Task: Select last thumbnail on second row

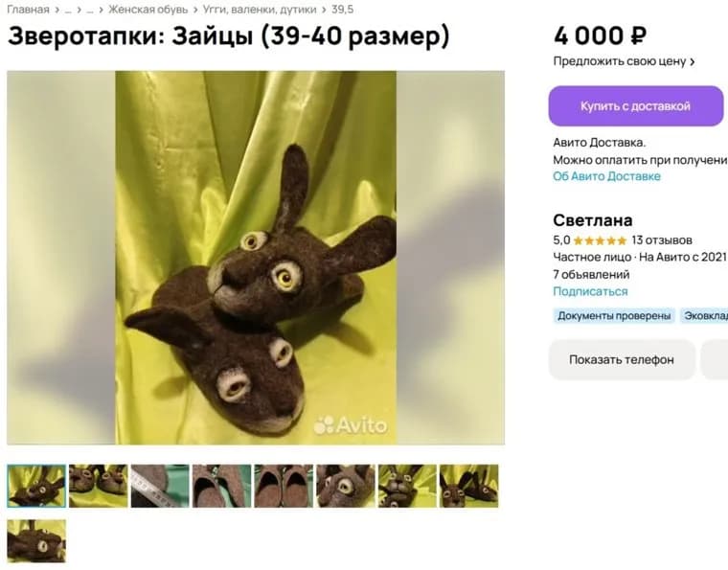Action: coord(36,540)
